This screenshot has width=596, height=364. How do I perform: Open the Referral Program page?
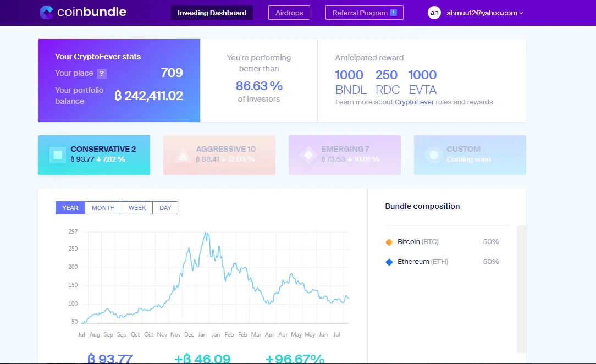(x=364, y=13)
